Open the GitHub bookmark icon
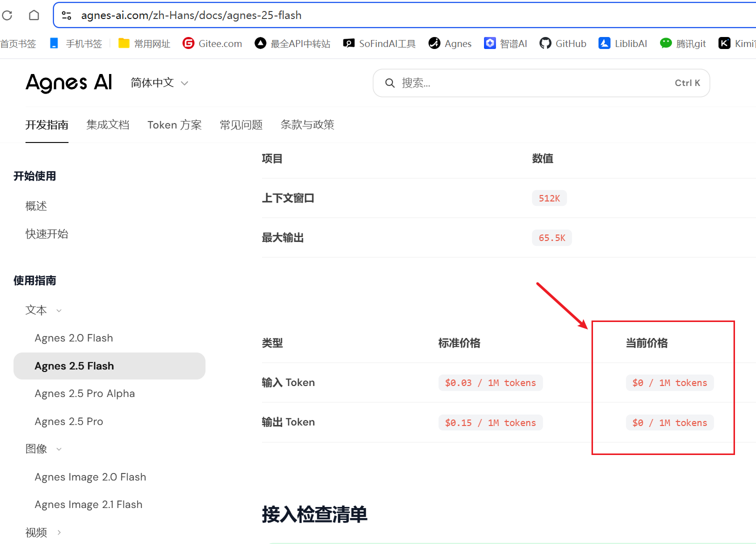The height and width of the screenshot is (544, 756). [545, 43]
